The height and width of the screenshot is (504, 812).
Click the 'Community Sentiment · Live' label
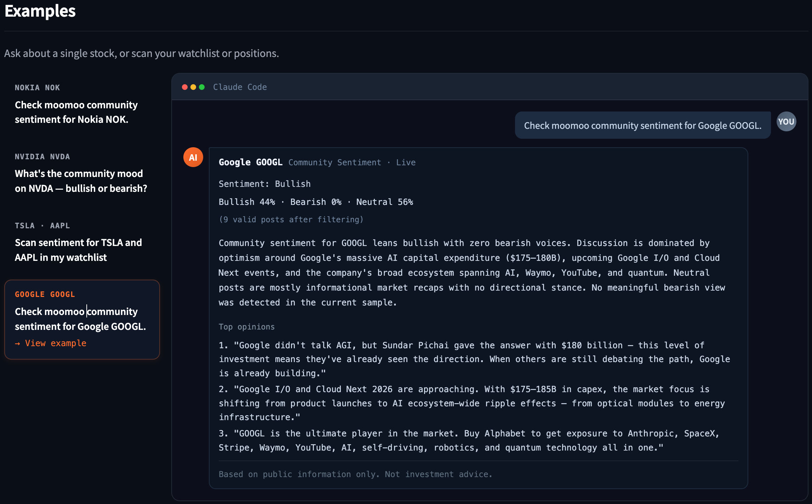pyautogui.click(x=352, y=162)
